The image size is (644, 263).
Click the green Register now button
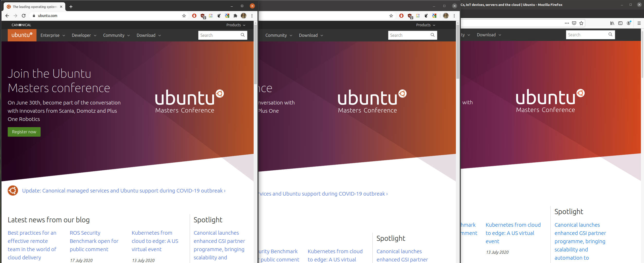tap(24, 132)
